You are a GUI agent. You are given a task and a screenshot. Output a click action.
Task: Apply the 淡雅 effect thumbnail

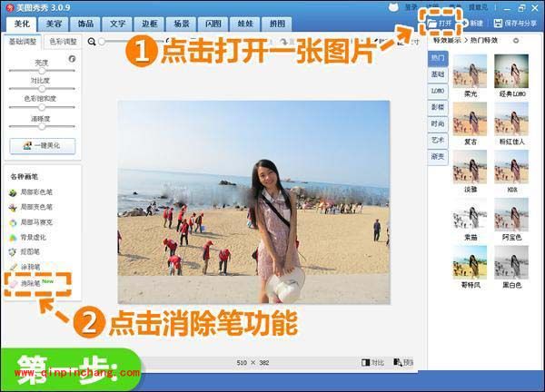click(470, 167)
